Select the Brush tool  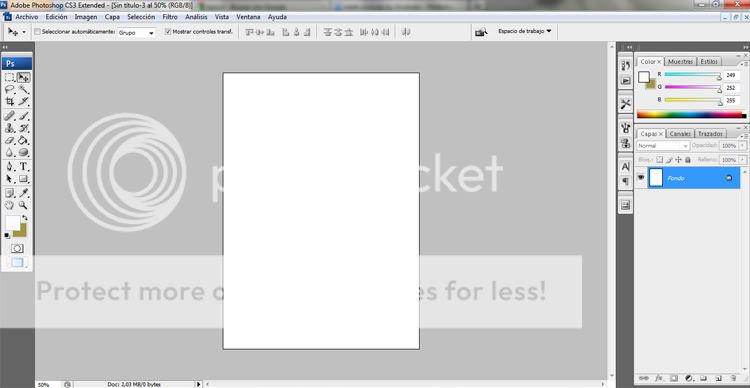[23, 116]
